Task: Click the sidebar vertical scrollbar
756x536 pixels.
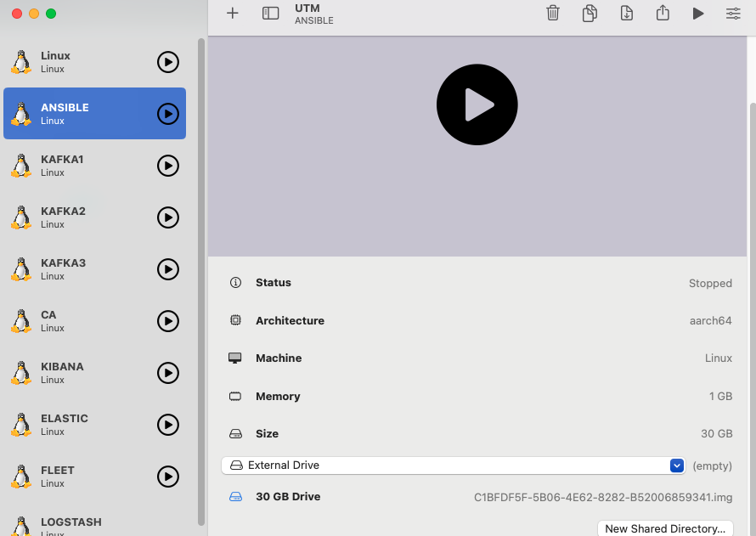Action: [x=201, y=282]
